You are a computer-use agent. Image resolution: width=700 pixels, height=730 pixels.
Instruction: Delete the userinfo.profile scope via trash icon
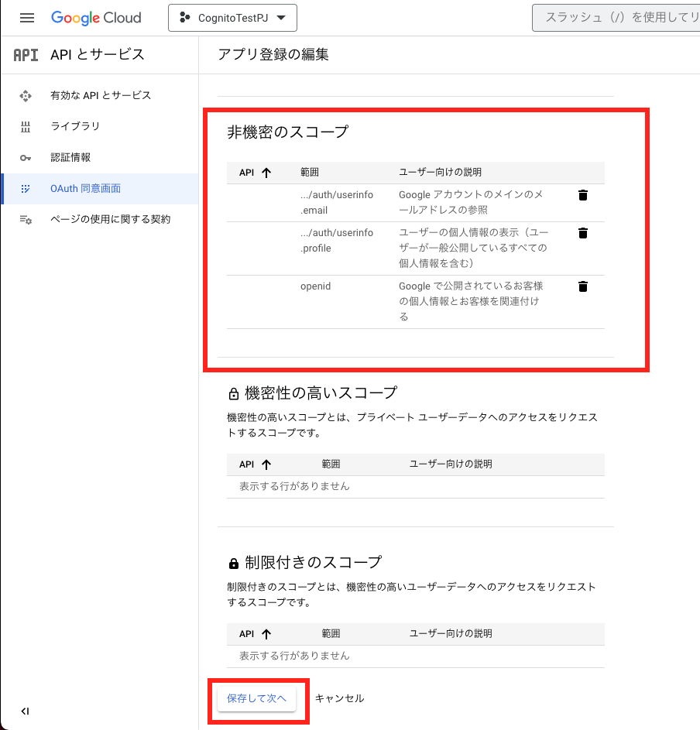582,232
